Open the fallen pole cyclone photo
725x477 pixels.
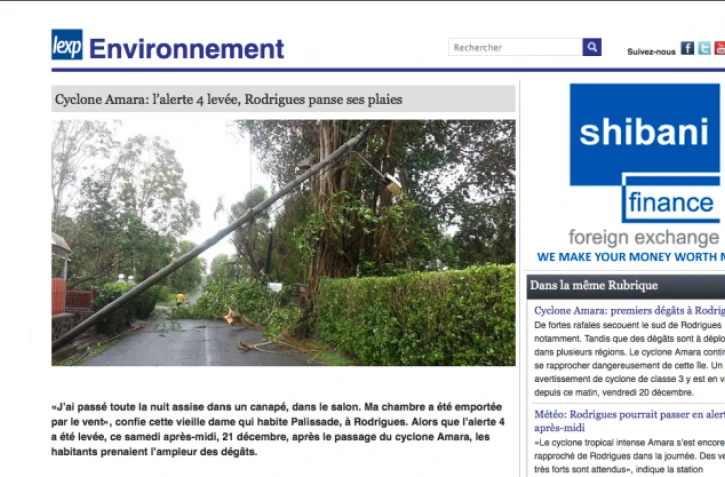tap(283, 243)
